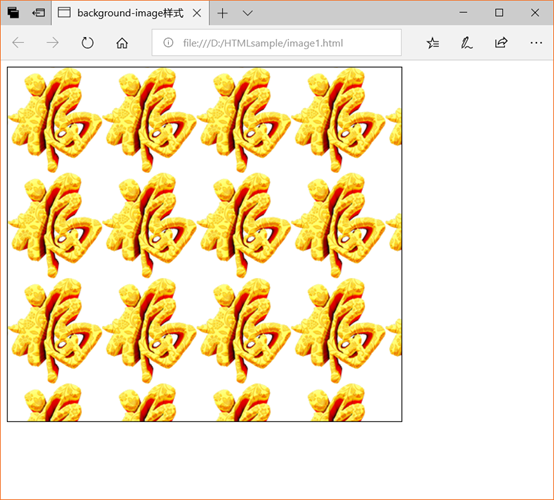This screenshot has width=554, height=500.
Task: Go to the home page
Action: [122, 43]
